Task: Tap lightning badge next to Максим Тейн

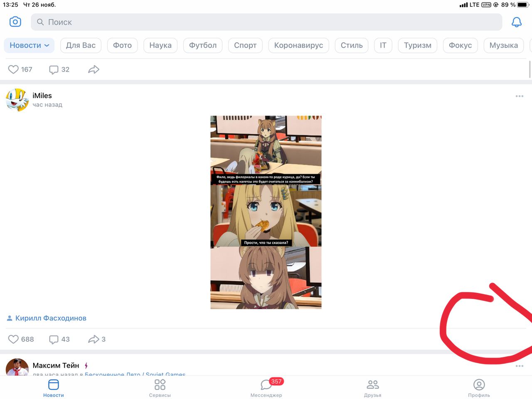Action: click(86, 366)
